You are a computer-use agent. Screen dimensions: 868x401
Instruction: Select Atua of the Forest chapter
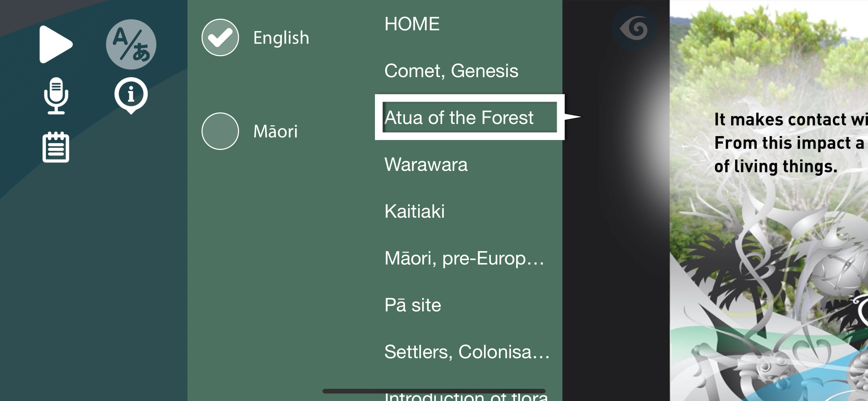coord(459,117)
